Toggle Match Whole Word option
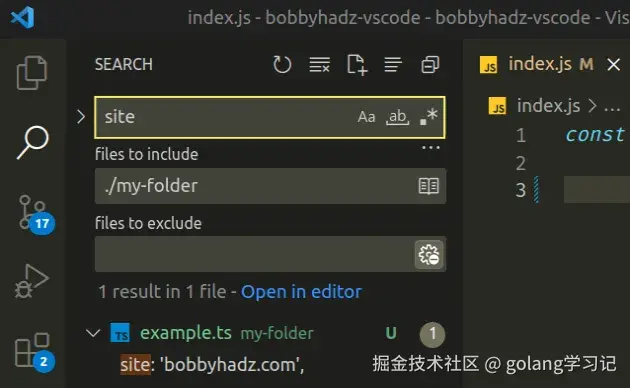 click(x=397, y=117)
